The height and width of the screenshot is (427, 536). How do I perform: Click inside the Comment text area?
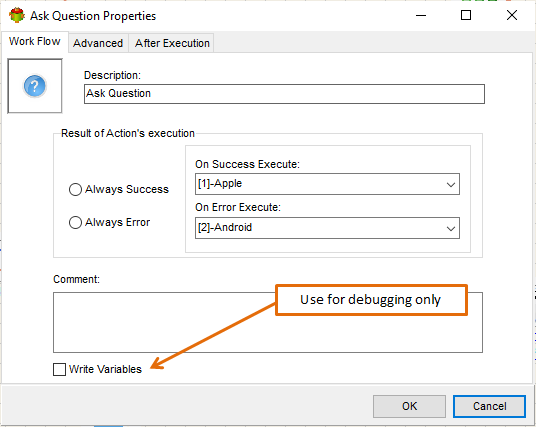point(268,322)
